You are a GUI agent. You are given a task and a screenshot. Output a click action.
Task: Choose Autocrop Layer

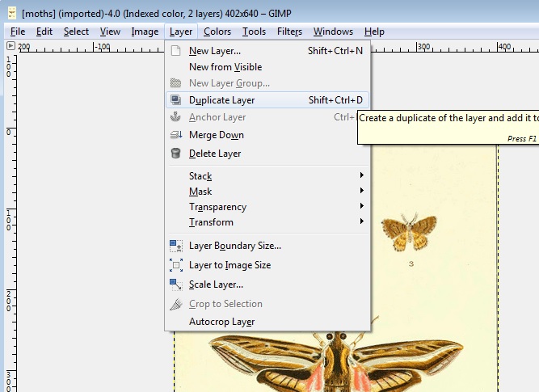pyautogui.click(x=267, y=322)
